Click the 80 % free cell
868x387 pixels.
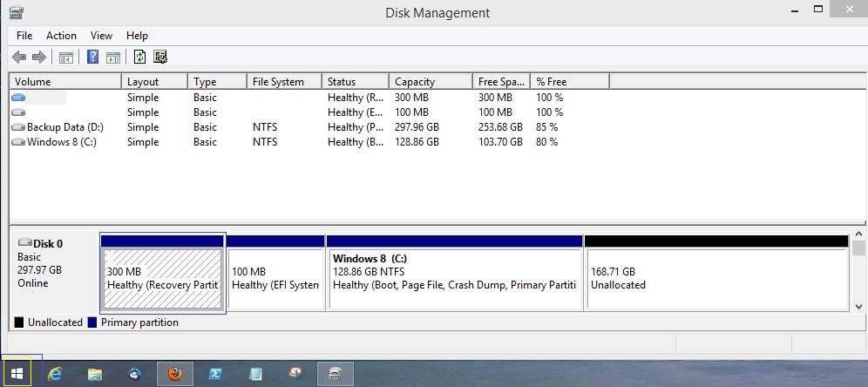(x=547, y=142)
